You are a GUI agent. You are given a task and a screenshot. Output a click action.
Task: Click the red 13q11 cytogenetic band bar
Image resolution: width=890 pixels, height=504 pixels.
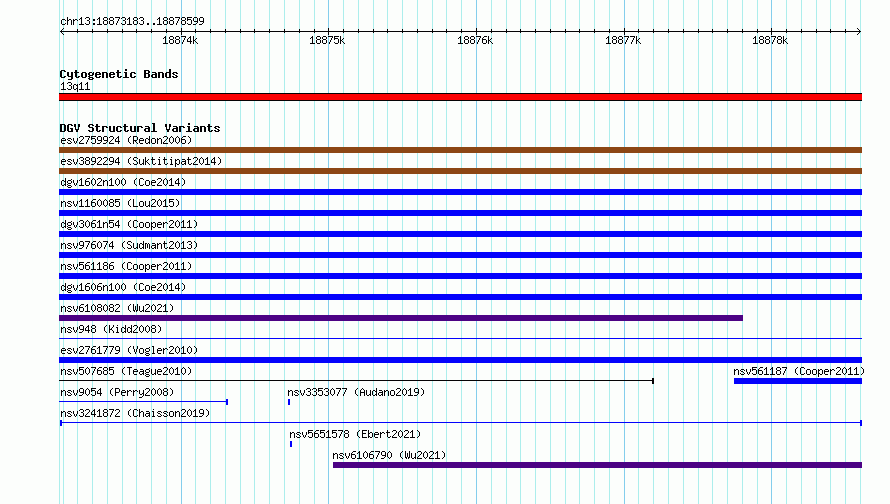pyautogui.click(x=460, y=97)
